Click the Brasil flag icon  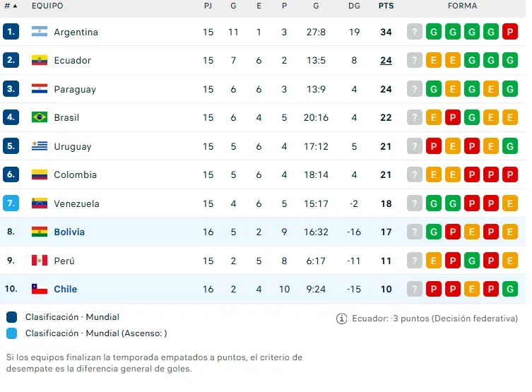(x=40, y=117)
